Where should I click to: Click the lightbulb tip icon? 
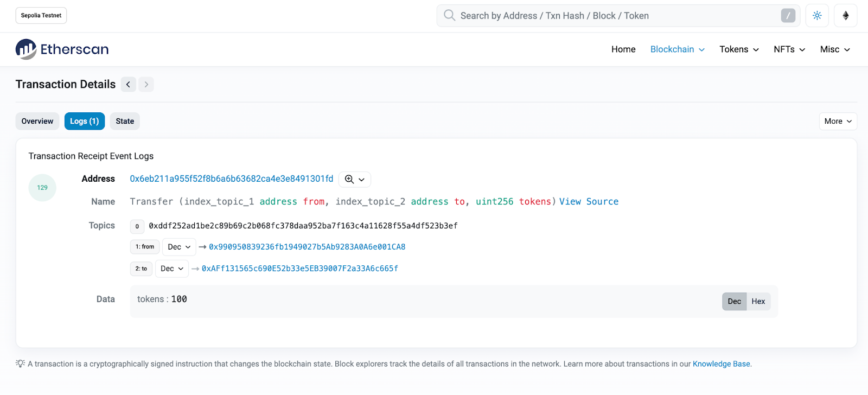20,364
